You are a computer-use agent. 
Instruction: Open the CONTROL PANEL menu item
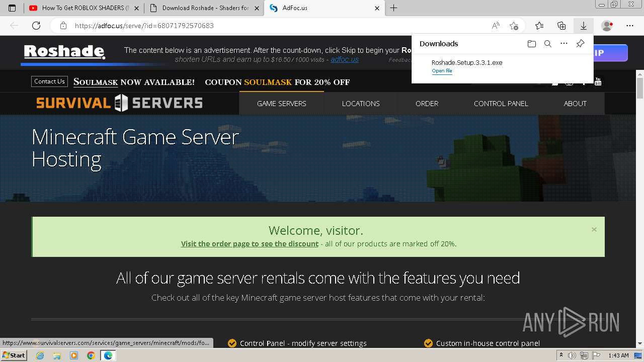coord(501,104)
